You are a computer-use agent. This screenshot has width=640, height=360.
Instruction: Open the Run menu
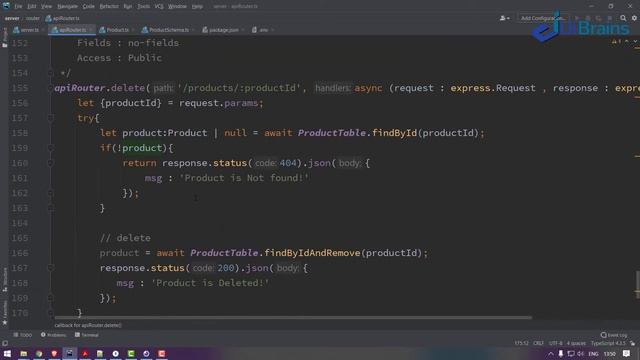(128, 7)
